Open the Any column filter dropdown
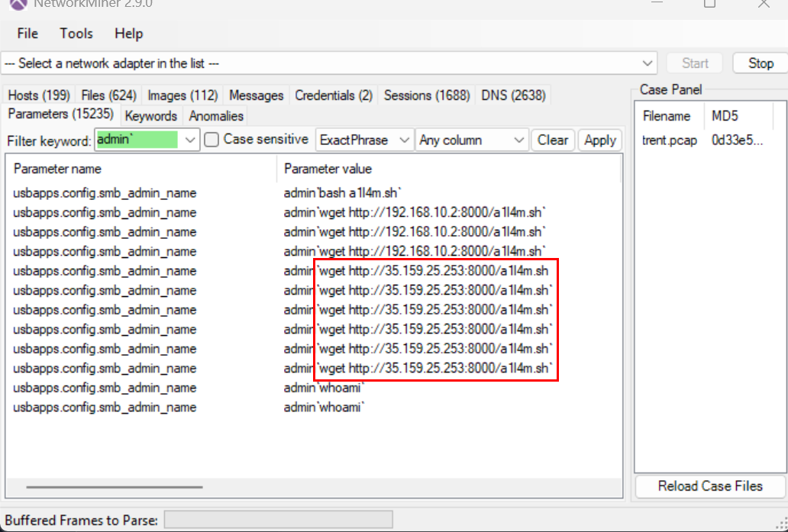788x532 pixels. [471, 140]
